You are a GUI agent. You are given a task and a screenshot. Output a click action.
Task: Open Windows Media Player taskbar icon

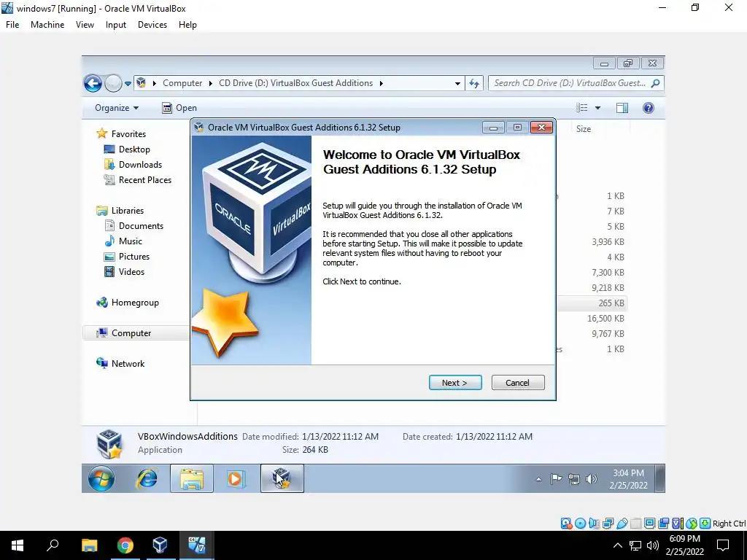tap(236, 478)
